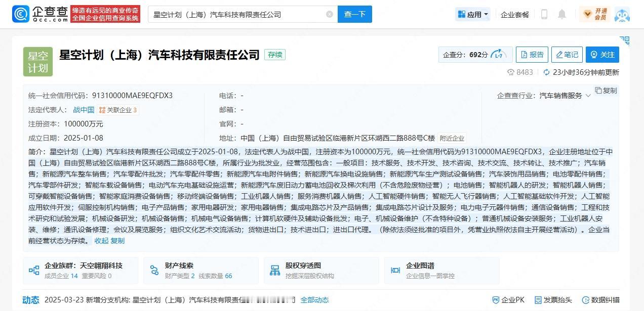Click 复制 link after the description
Screen dimensions: 644x311
click(x=117, y=241)
